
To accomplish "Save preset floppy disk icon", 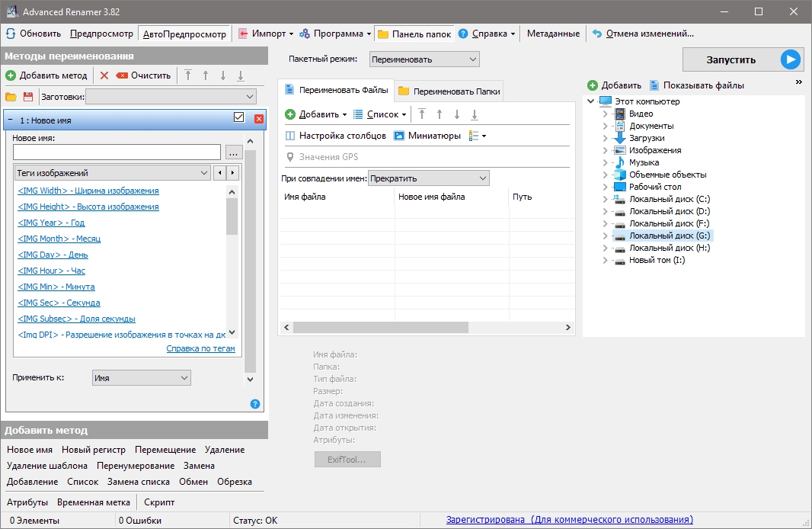I will [x=28, y=97].
